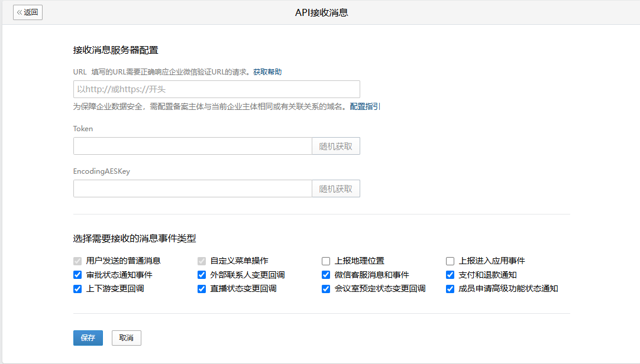The width and height of the screenshot is (640, 364).
Task: Uncheck 成员申请高级功能状态通知
Action: 450,288
